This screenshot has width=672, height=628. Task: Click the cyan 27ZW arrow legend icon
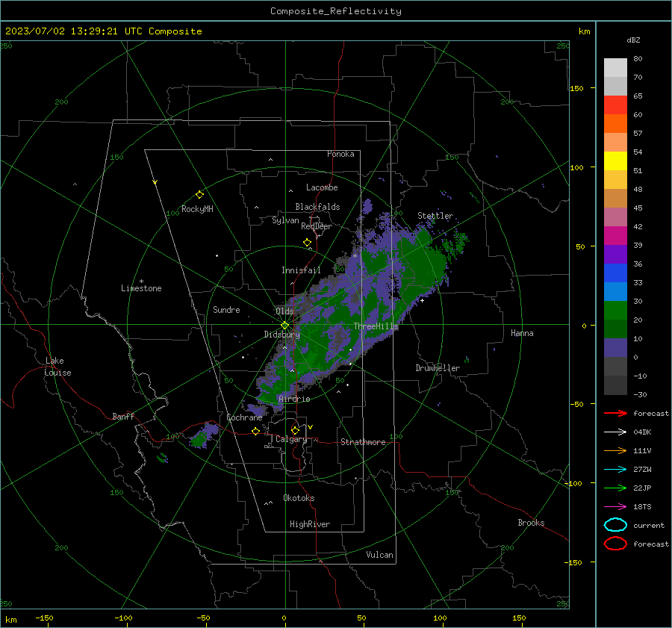coord(615,470)
